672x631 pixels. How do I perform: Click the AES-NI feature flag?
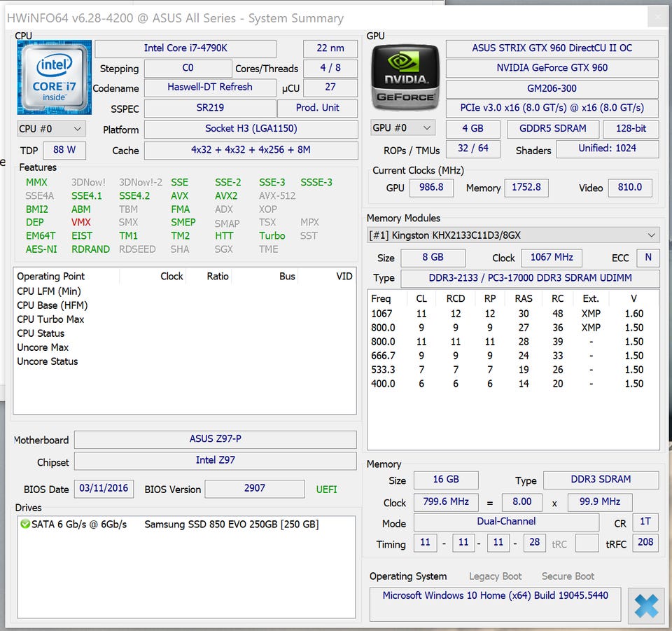tap(41, 249)
